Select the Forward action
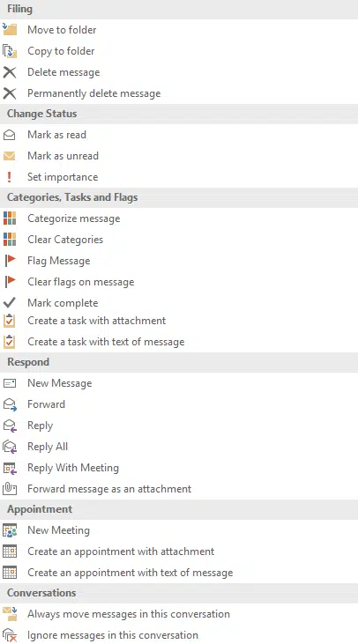The image size is (358, 644). (x=46, y=404)
